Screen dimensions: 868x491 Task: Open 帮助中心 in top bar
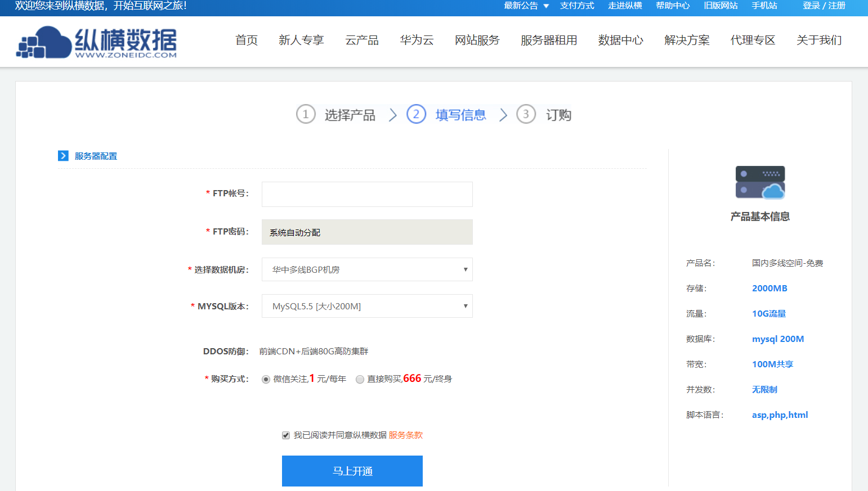(673, 6)
